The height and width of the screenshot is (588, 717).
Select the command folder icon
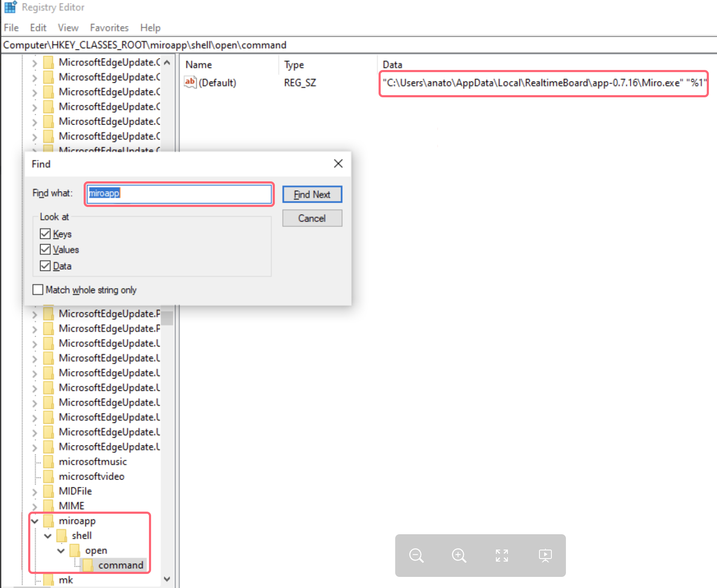click(x=88, y=565)
